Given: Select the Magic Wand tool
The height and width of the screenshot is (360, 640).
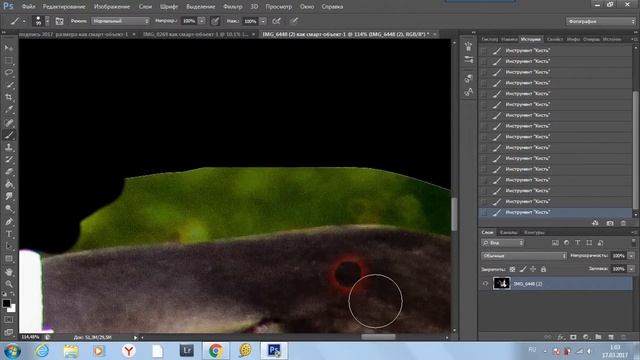Looking at the screenshot, I should coord(9,85).
